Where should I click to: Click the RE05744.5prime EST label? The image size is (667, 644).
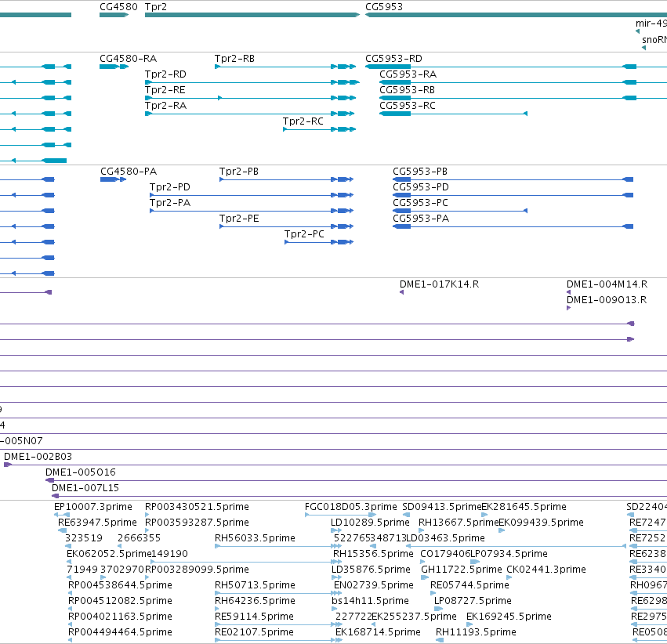click(x=469, y=586)
